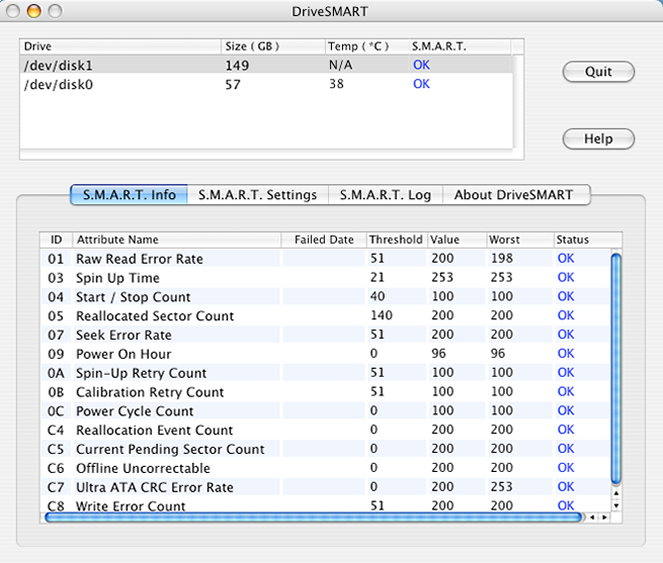
Task: Click the Value column header
Action: (457, 239)
